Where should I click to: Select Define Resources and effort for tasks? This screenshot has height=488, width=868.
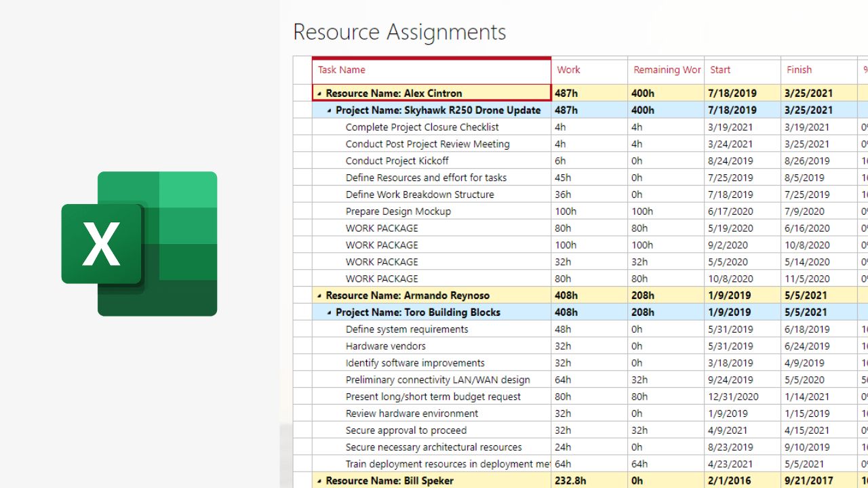point(426,178)
